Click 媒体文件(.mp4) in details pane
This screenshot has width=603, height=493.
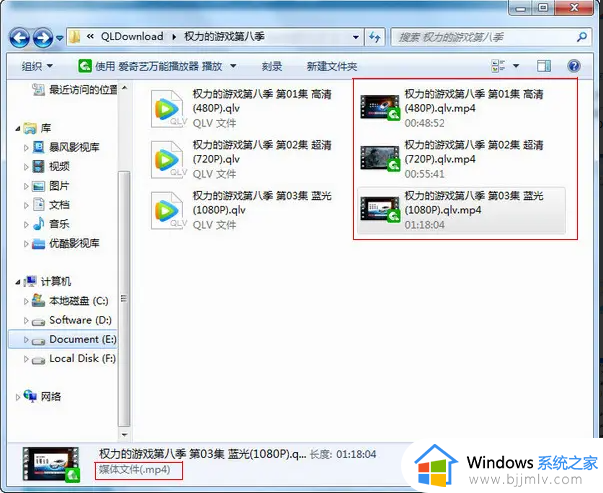click(x=135, y=470)
